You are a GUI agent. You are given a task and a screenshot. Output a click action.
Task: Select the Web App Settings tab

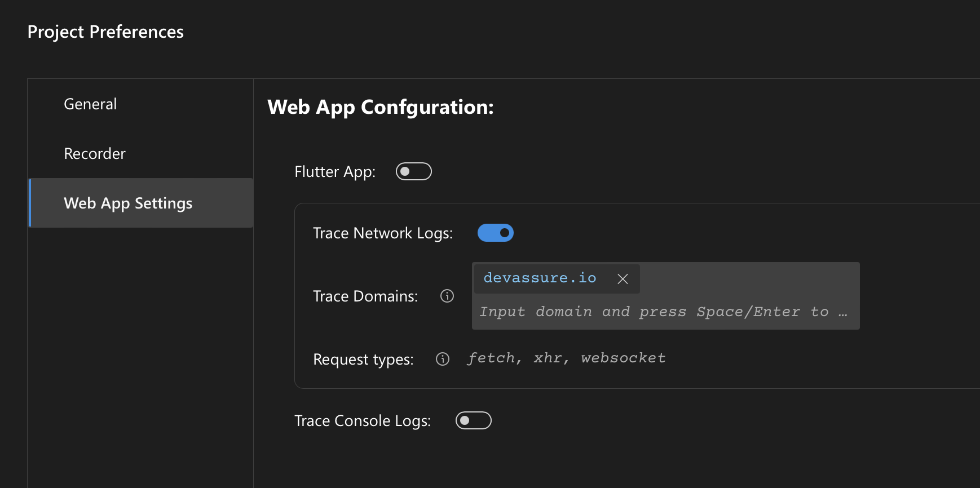tap(128, 203)
